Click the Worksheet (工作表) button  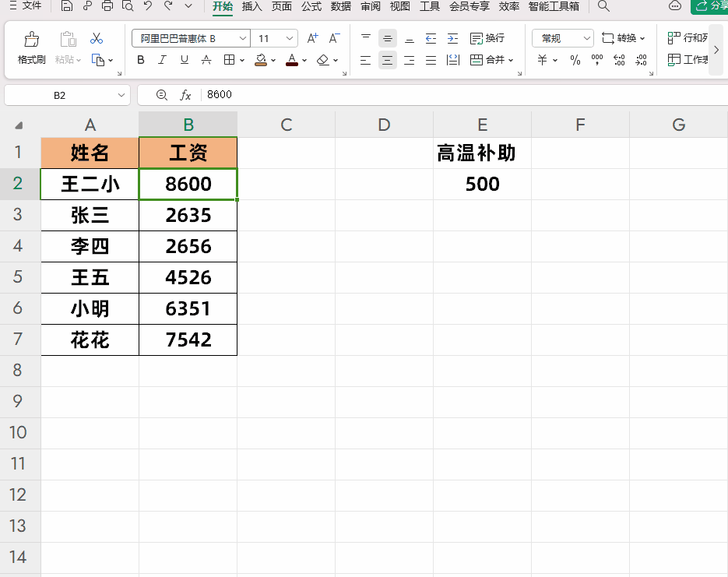pos(688,60)
